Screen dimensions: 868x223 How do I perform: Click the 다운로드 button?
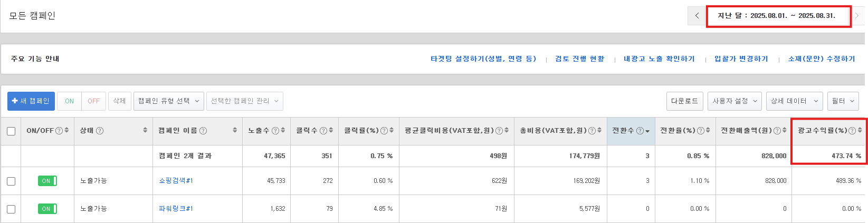pyautogui.click(x=684, y=101)
